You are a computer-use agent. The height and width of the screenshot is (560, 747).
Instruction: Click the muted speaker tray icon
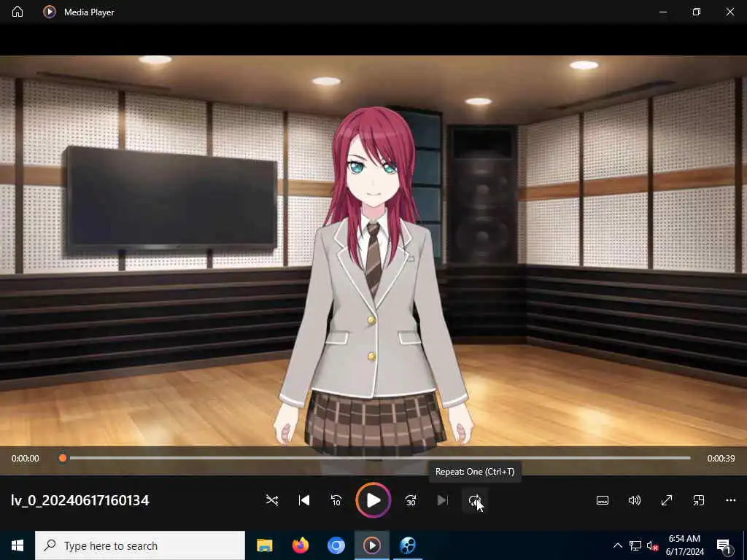point(652,545)
